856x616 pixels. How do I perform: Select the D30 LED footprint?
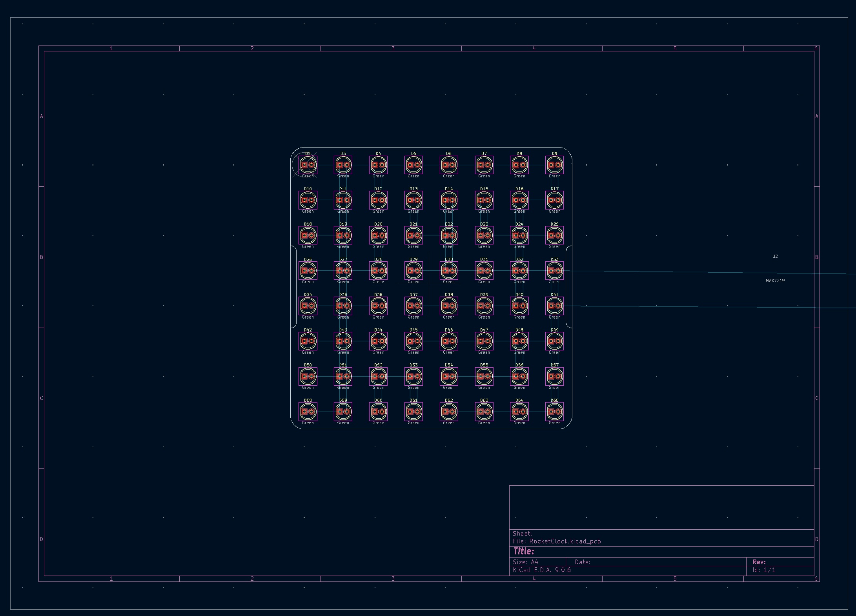click(x=449, y=271)
